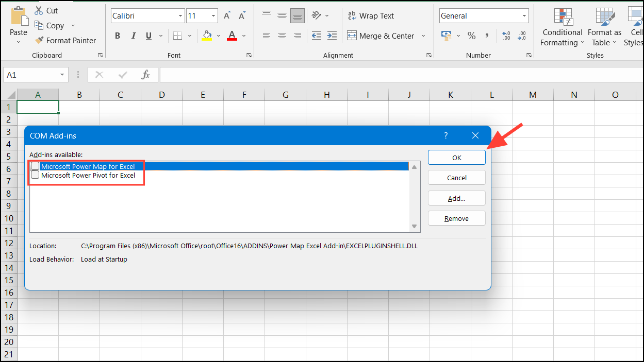
Task: Set bottom vertical alignment
Action: coord(298,15)
